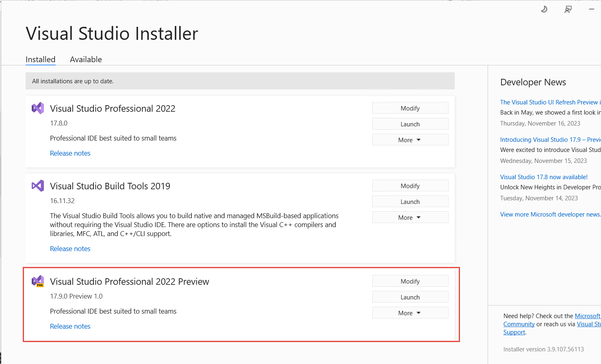Click the Professional 2022 Preview logo icon

(x=38, y=281)
